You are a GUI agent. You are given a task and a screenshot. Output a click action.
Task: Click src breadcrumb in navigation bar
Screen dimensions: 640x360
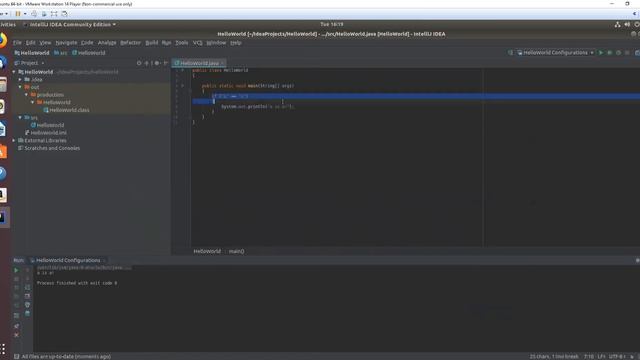pos(60,53)
